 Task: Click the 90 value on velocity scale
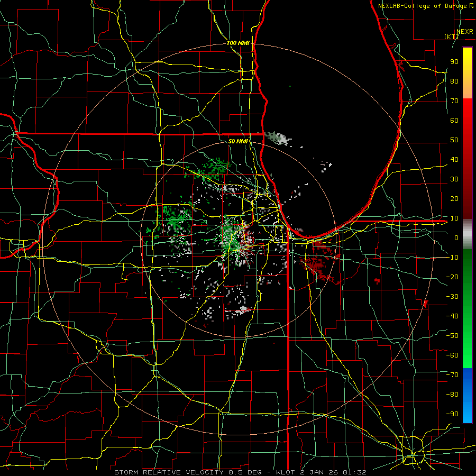click(x=454, y=62)
